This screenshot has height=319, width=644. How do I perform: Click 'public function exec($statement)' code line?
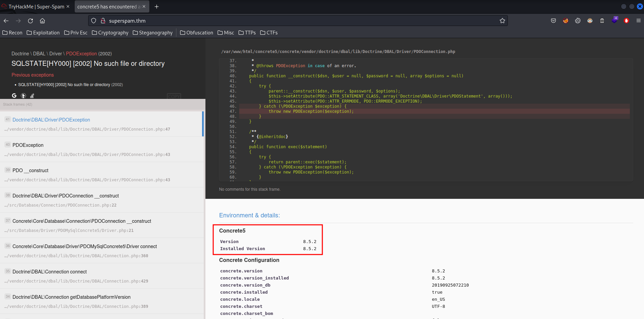tap(288, 147)
